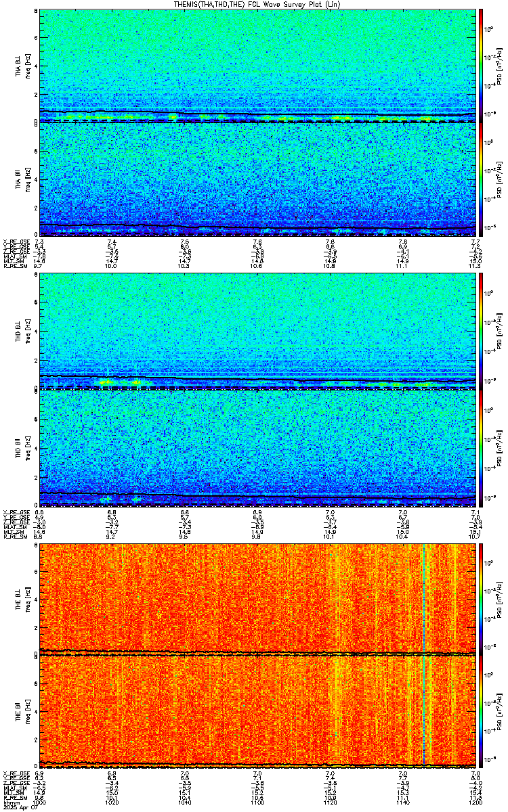The width and height of the screenshot is (508, 812).
Task: Click the hhmm label at bottom left
Action: (x=9, y=803)
